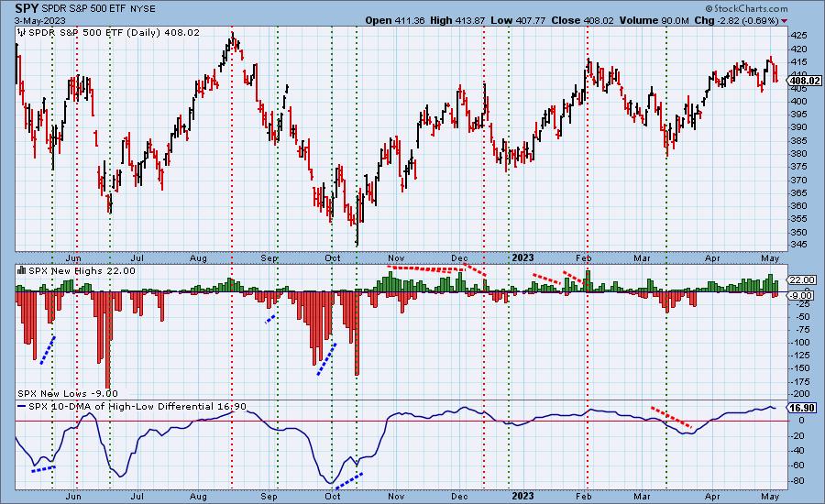Click the Close 408.02 header value

tap(582, 20)
